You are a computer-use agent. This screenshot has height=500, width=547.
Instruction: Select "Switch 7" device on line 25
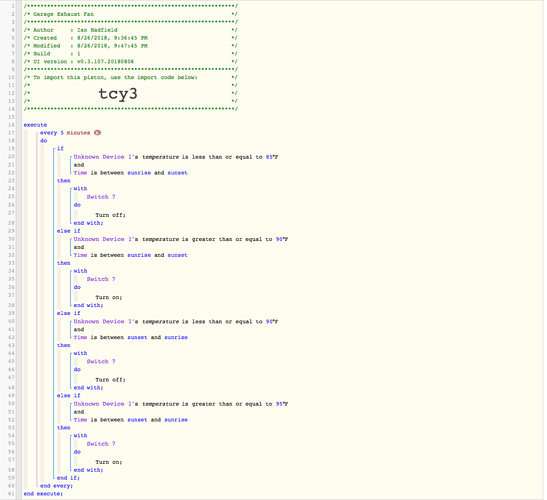click(x=101, y=197)
